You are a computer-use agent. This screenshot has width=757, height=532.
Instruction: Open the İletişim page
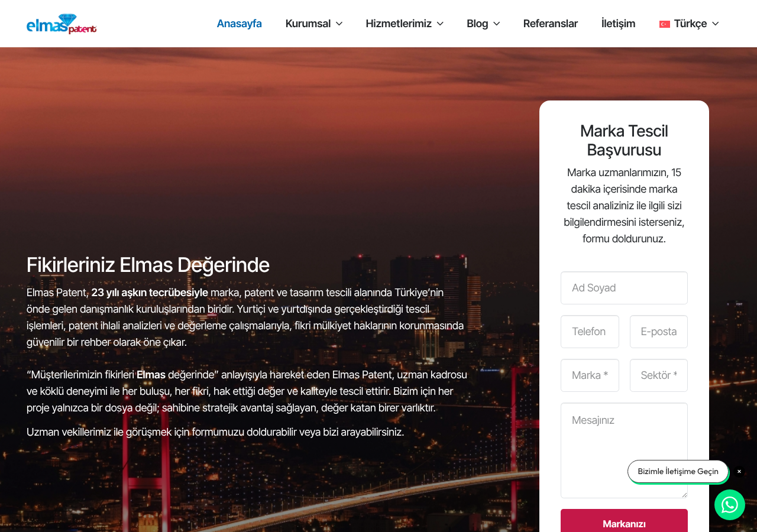coord(618,24)
